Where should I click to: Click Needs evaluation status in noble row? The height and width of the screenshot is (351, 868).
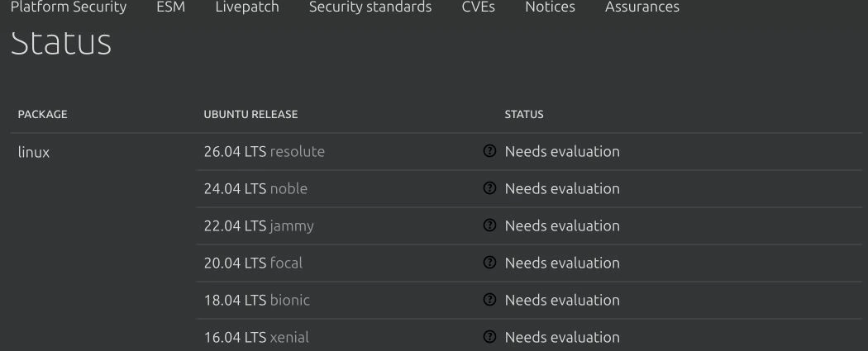(x=562, y=188)
